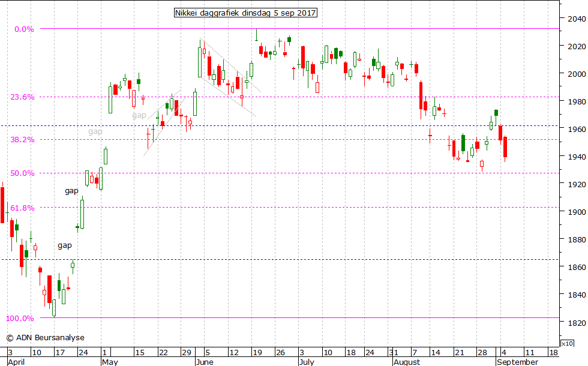Click the black 'gap' label under the 50.0% line
Viewport: 588px width, 366px height.
[x=71, y=191]
